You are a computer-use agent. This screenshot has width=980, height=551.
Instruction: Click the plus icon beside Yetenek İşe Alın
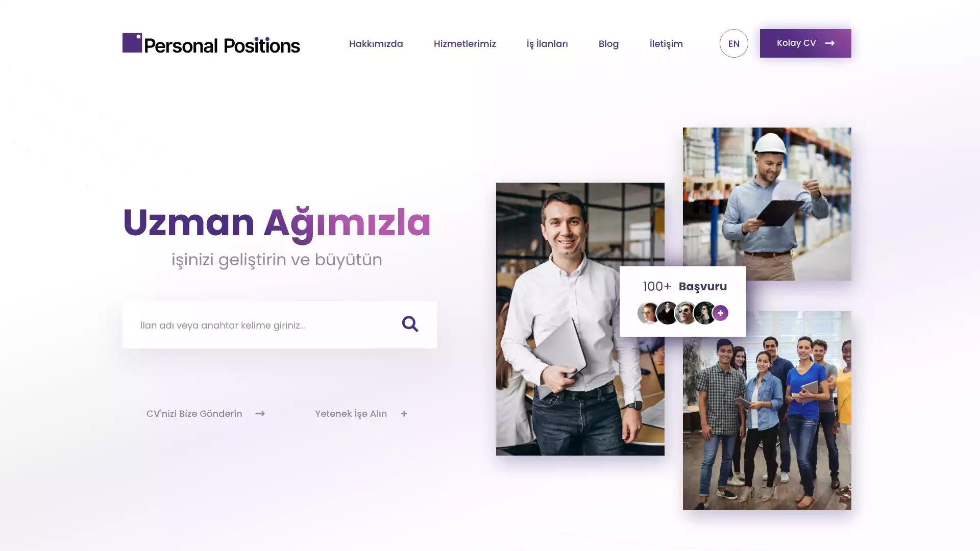(404, 414)
